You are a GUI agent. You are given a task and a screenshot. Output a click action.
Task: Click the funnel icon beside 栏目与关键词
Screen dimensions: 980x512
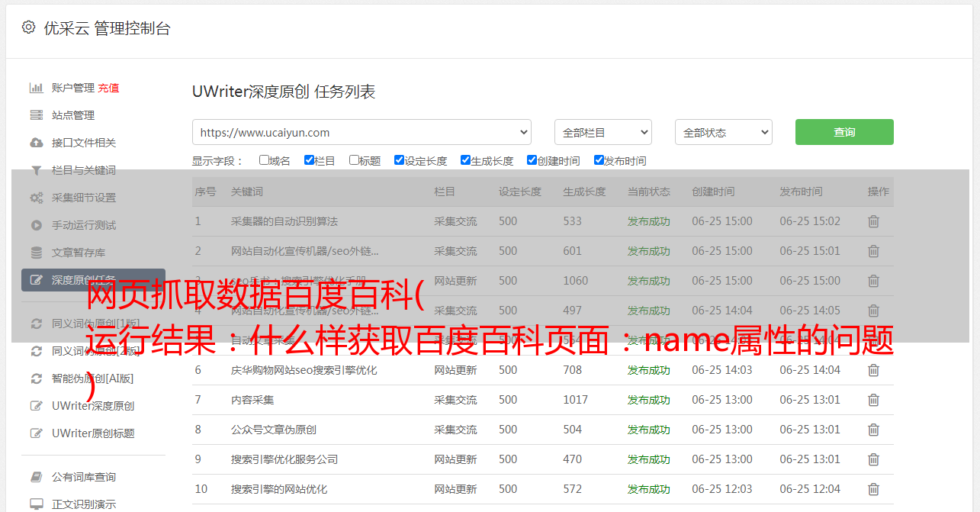tap(36, 170)
